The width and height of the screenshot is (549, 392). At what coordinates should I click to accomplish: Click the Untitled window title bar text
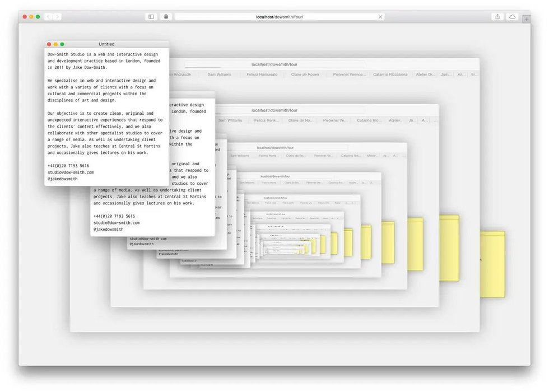tap(106, 44)
